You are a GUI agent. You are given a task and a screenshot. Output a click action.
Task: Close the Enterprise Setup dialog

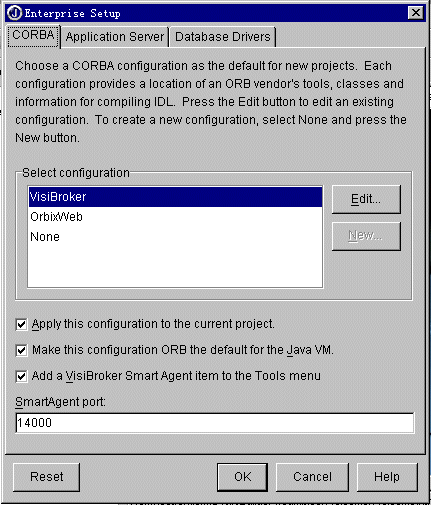click(x=416, y=13)
